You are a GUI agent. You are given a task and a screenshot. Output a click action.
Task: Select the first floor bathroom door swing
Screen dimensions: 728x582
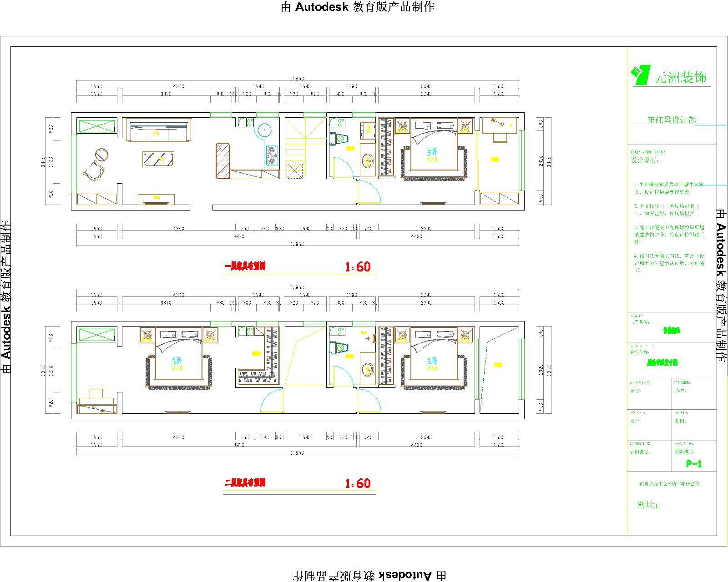[x=342, y=167]
